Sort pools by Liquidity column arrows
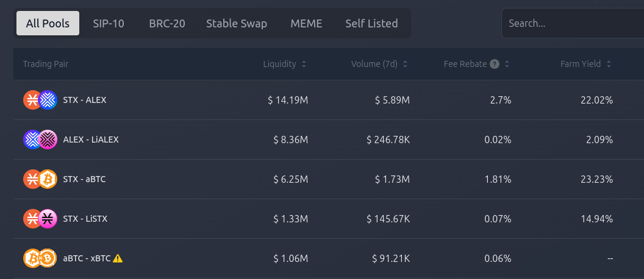Image resolution: width=644 pixels, height=279 pixels. (304, 64)
